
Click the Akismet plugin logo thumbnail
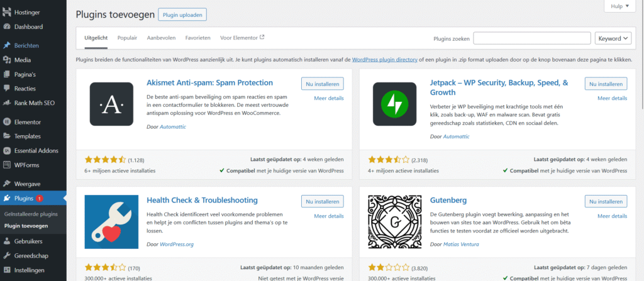(x=111, y=104)
